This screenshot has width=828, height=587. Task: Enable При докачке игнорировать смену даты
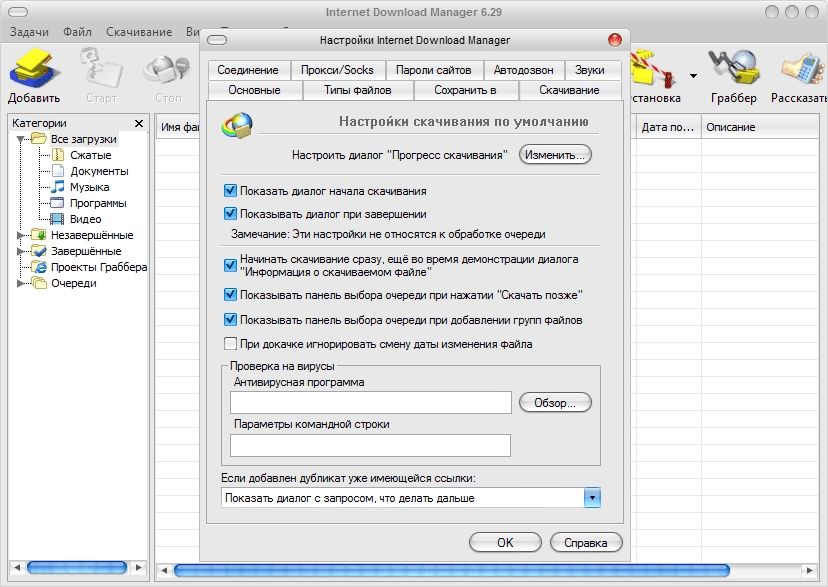(230, 344)
